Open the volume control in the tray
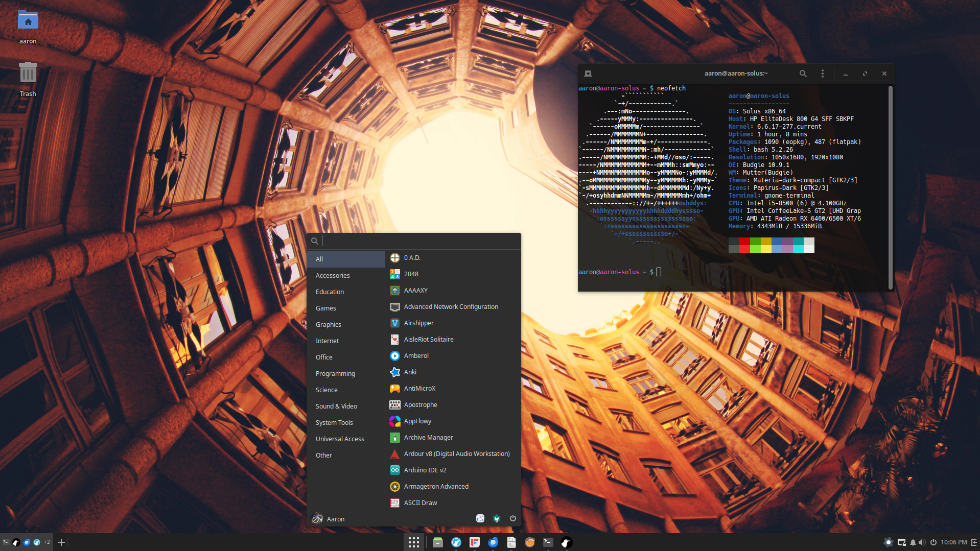 point(922,542)
